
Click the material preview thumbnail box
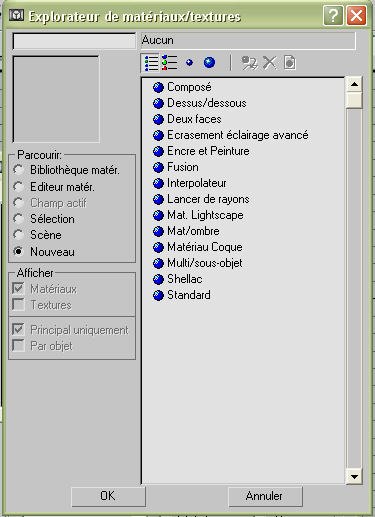(56, 99)
